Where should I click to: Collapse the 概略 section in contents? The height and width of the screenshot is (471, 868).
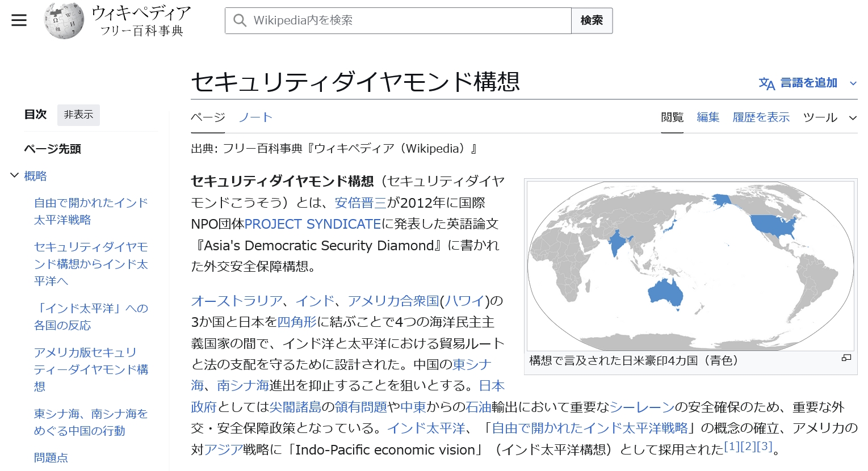15,176
